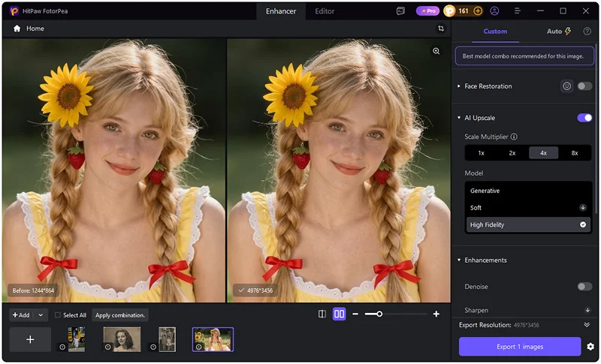
Task: Switch to split slider compare view icon
Action: [322, 314]
